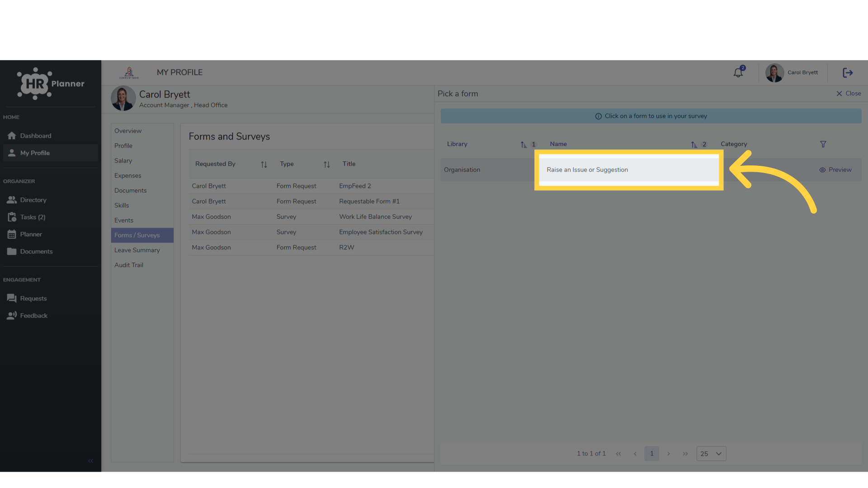
Task: Open the Salary profile tab
Action: pyautogui.click(x=142, y=161)
